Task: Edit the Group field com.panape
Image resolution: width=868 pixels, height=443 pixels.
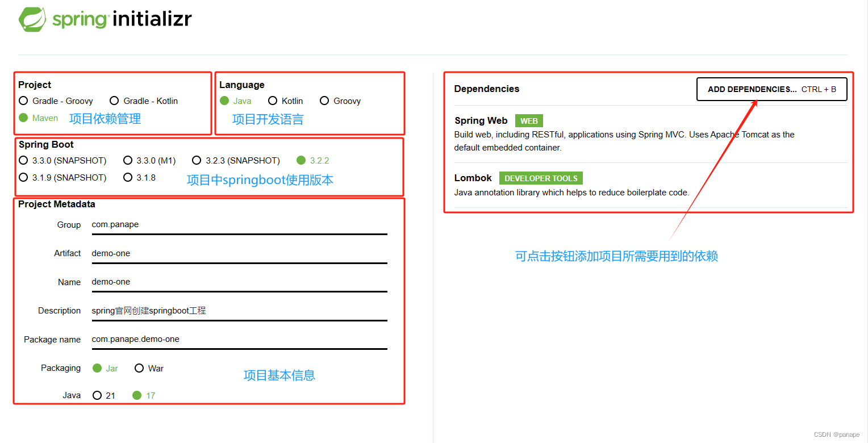Action: click(239, 225)
